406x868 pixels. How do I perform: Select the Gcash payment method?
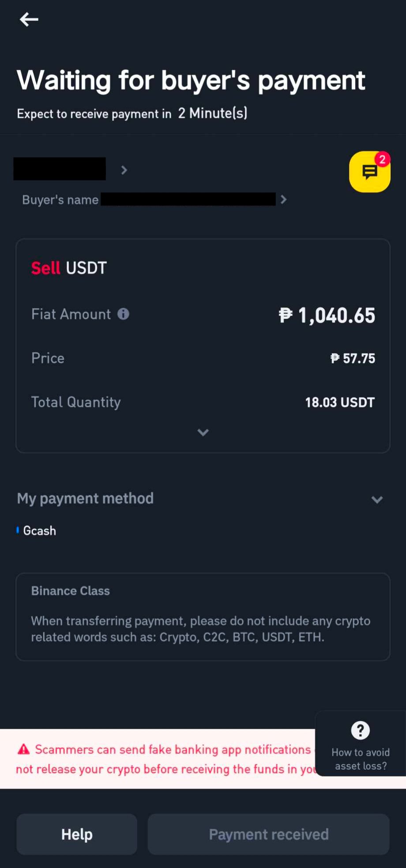point(39,531)
